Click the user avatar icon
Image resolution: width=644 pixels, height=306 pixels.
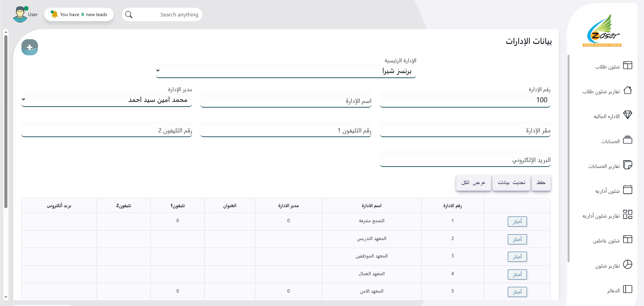(20, 14)
